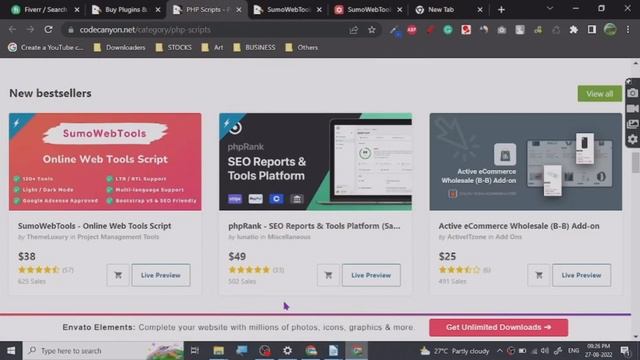
Task: Click the volume speaker icon in system tray
Action: [x=544, y=351]
